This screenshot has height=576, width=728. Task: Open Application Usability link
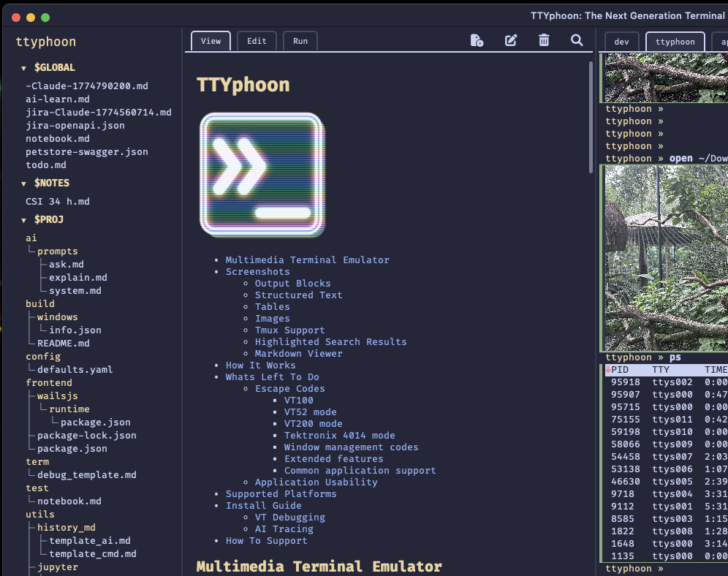[x=316, y=482]
